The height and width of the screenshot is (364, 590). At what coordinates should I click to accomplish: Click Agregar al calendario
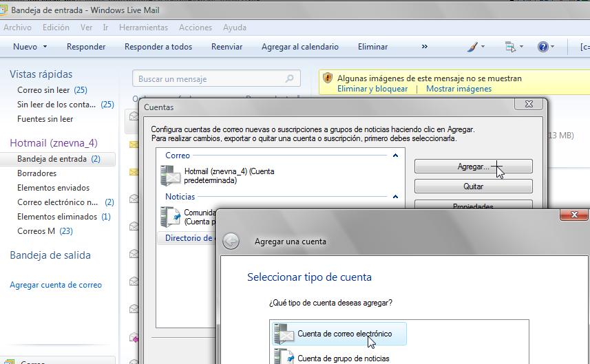300,47
